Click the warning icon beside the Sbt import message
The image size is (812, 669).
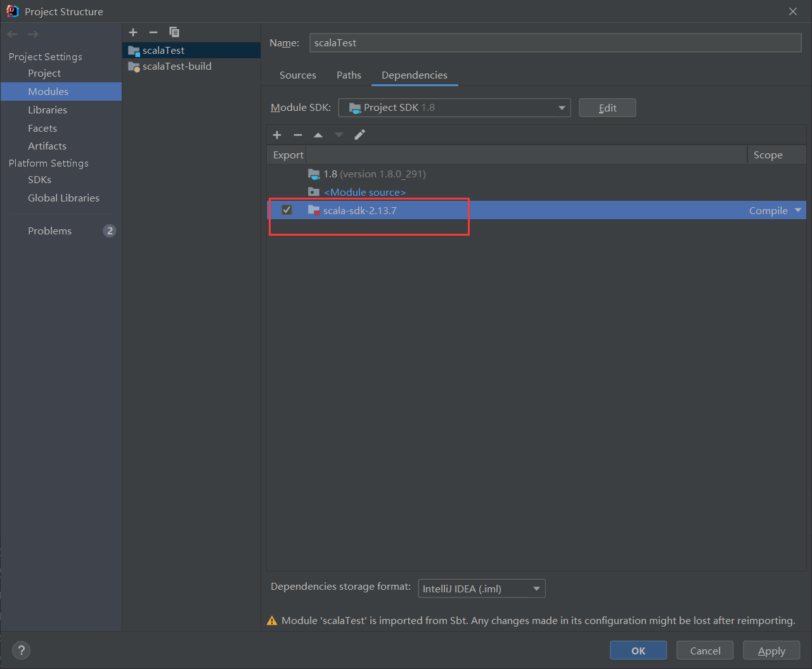(272, 621)
